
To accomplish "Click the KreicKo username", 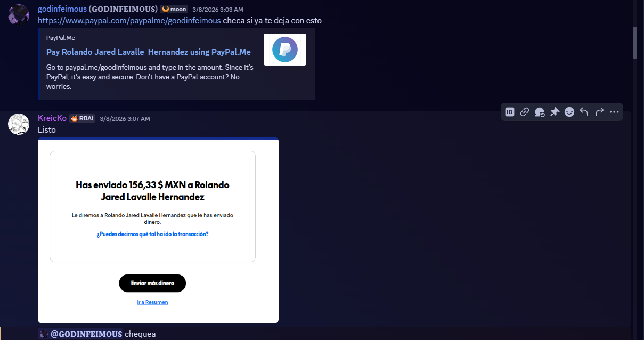I will click(x=52, y=118).
